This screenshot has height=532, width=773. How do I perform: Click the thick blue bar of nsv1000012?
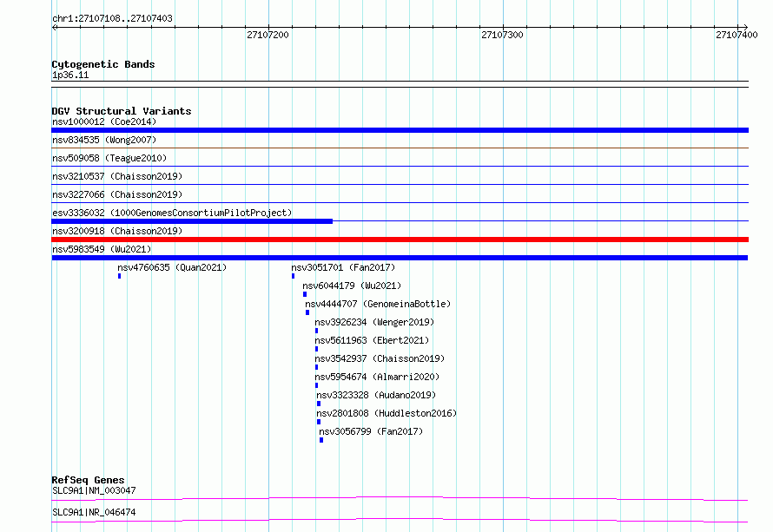coord(400,130)
